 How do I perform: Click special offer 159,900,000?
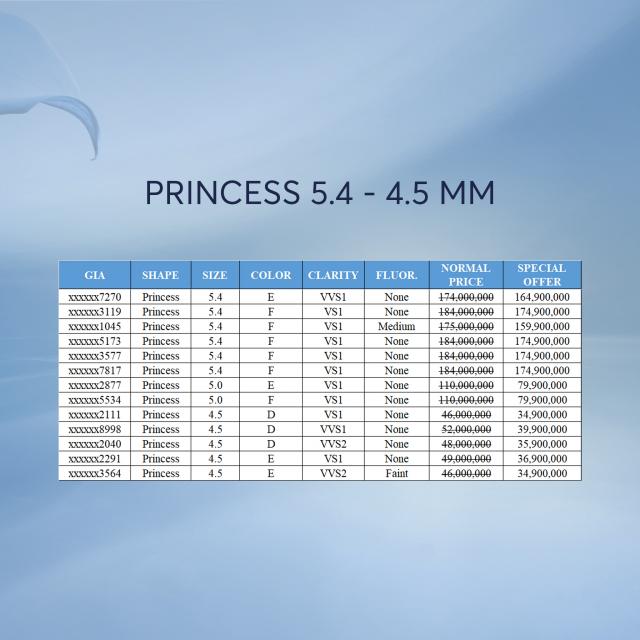coord(542,327)
